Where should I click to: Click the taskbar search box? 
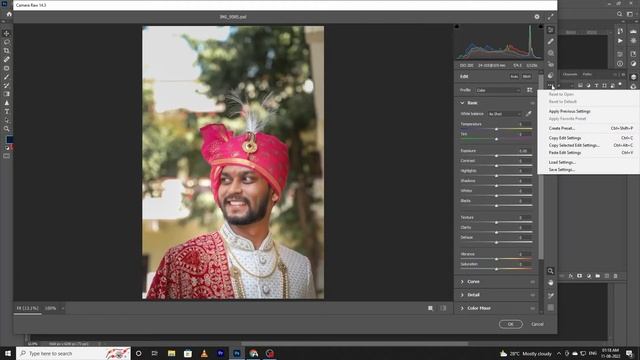[x=73, y=353]
